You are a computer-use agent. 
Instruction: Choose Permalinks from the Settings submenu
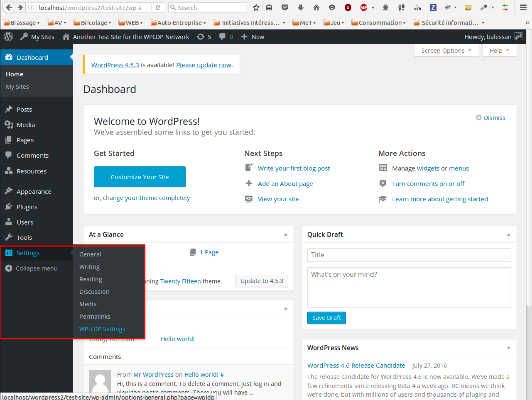tap(95, 317)
